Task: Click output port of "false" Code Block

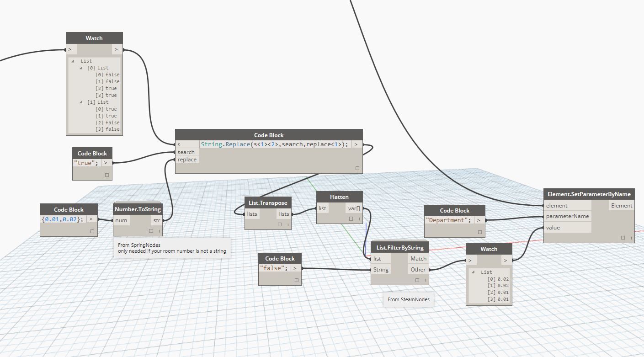Action: [295, 268]
